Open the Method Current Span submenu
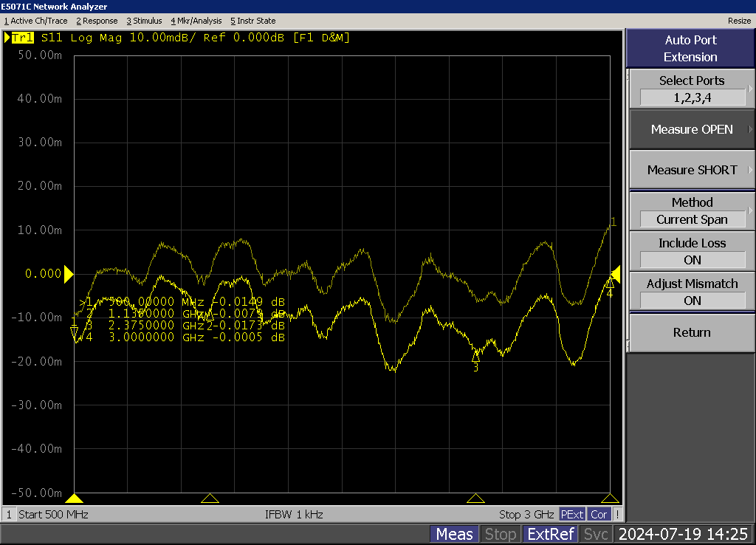Image resolution: width=756 pixels, height=545 pixels. tap(692, 211)
